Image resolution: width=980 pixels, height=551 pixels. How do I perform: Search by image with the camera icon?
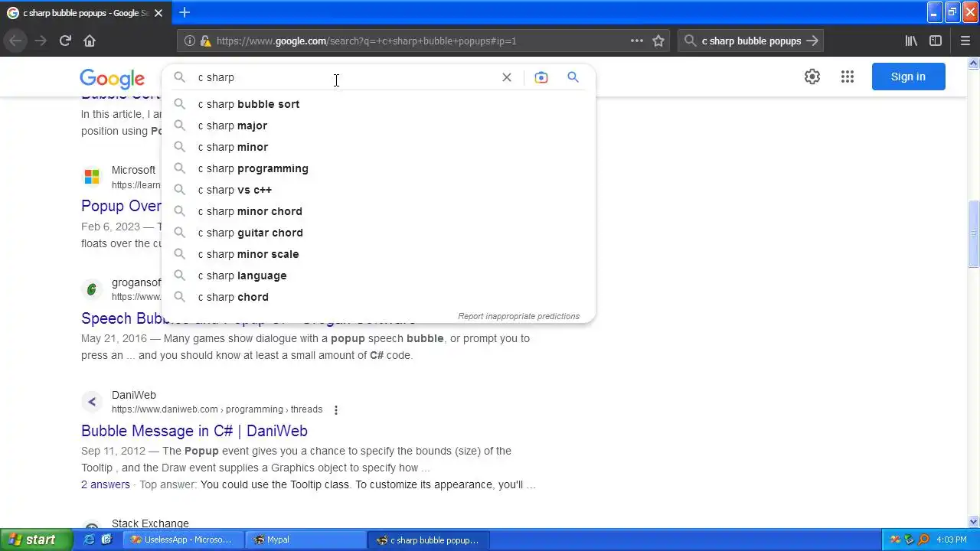click(541, 77)
